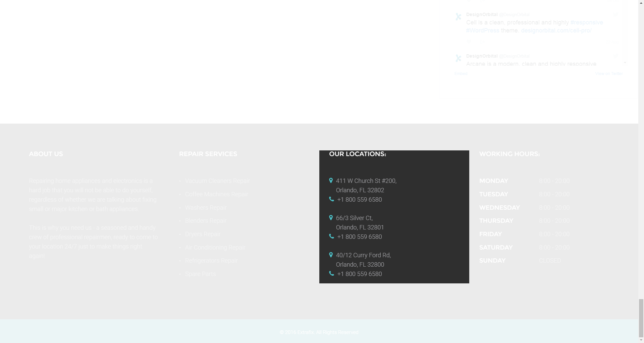Open the #WordPress hashtag link

482,30
